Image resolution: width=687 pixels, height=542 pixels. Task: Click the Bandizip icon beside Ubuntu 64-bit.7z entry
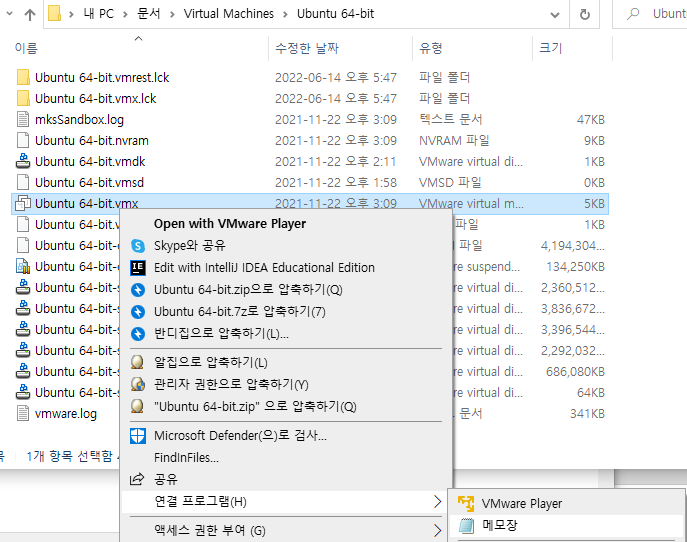[x=138, y=312]
